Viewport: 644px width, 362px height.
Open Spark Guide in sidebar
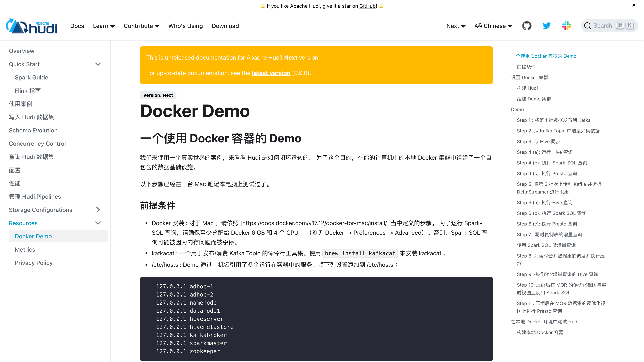click(31, 77)
